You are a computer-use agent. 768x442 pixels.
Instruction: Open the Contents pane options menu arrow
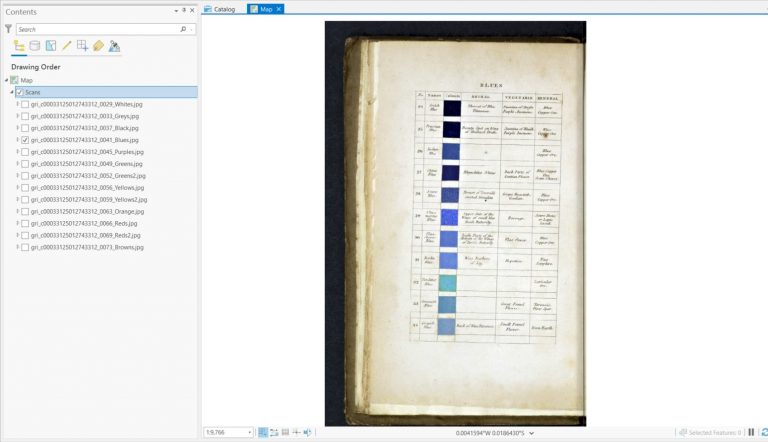pos(176,11)
